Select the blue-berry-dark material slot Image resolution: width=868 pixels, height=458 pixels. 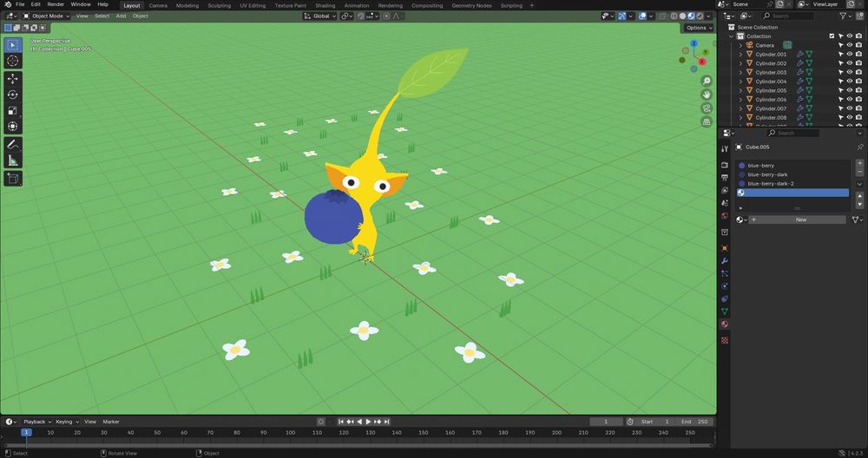coord(792,174)
